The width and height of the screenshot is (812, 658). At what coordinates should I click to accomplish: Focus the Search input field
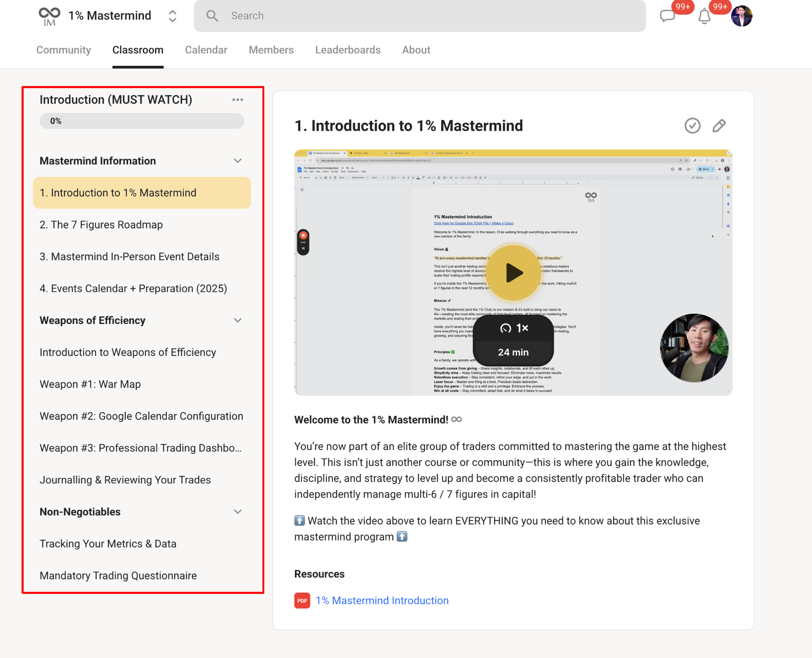pos(420,16)
